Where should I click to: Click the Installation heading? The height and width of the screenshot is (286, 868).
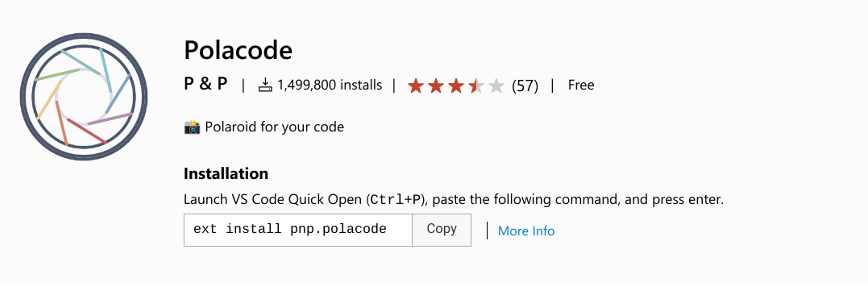(x=226, y=174)
